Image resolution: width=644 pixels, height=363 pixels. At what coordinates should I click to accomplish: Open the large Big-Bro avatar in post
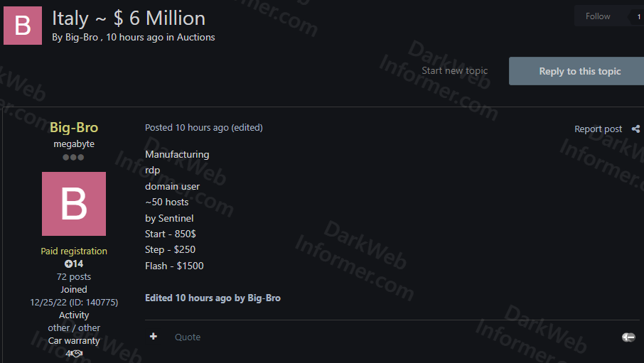coord(74,204)
